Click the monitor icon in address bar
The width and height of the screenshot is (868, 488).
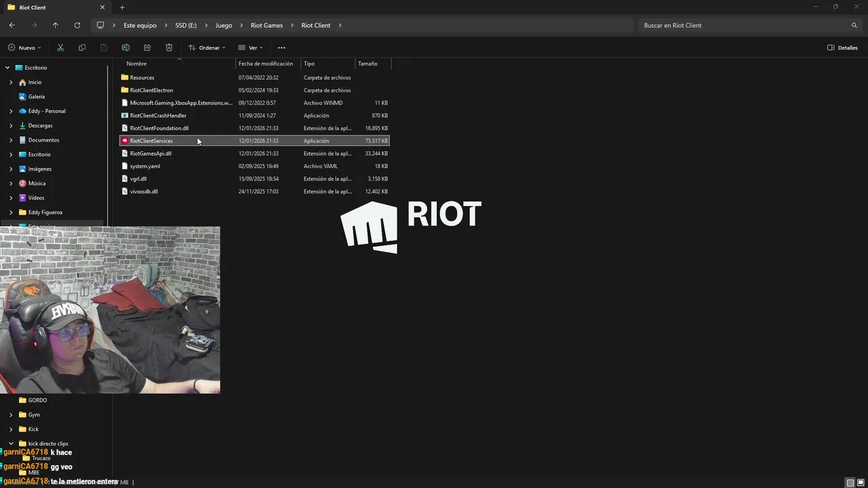[x=100, y=25]
